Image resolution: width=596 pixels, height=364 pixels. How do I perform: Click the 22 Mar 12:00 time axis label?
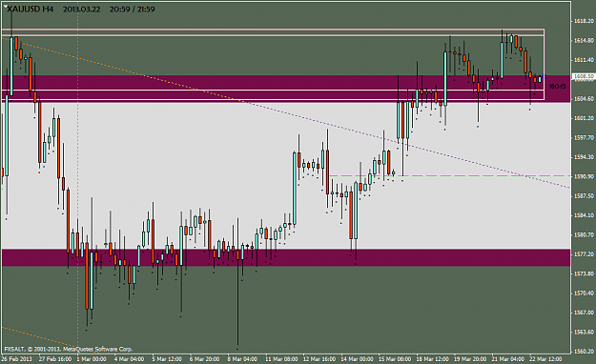(x=545, y=358)
